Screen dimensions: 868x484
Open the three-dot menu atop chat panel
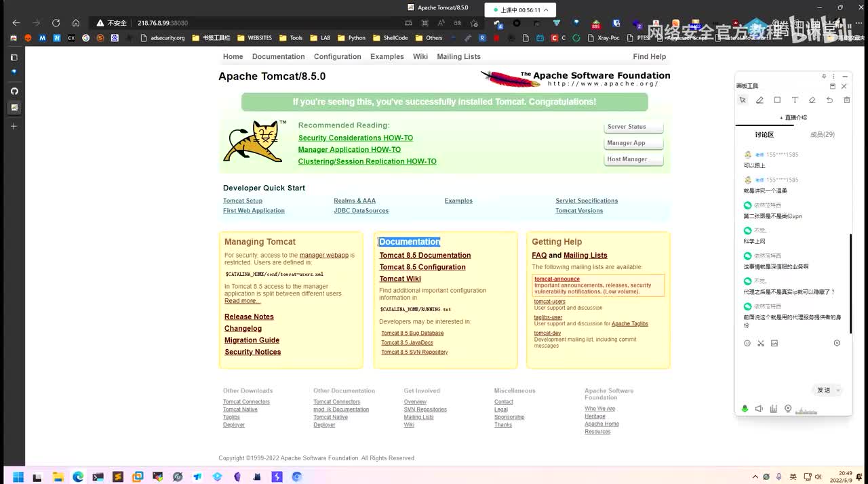[833, 77]
